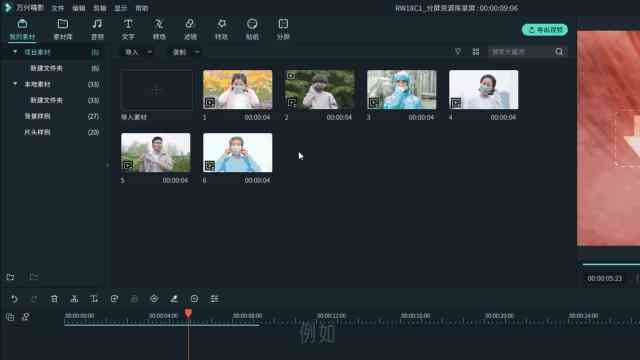Toggle the timeline link icon
Image resolution: width=640 pixels, height=360 pixels.
pyautogui.click(x=25, y=317)
